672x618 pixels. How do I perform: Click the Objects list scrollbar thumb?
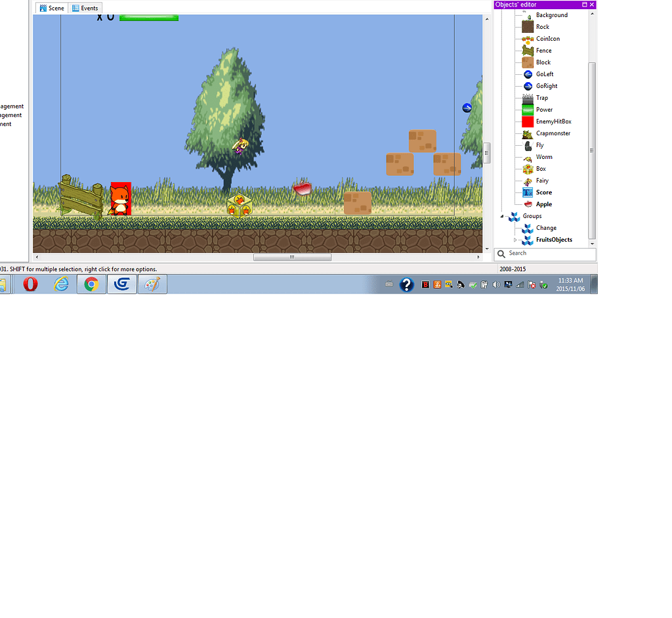[592, 150]
